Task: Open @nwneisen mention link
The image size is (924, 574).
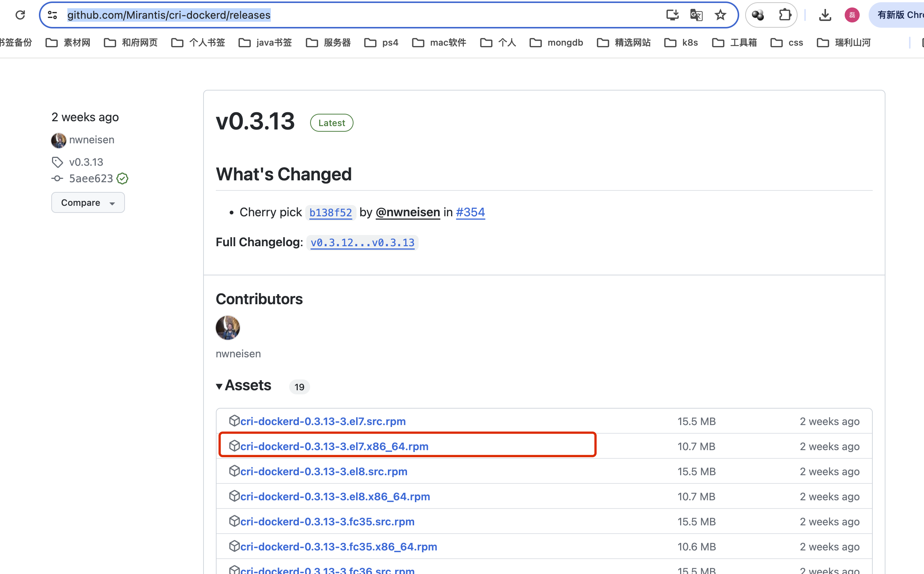Action: [x=408, y=212]
